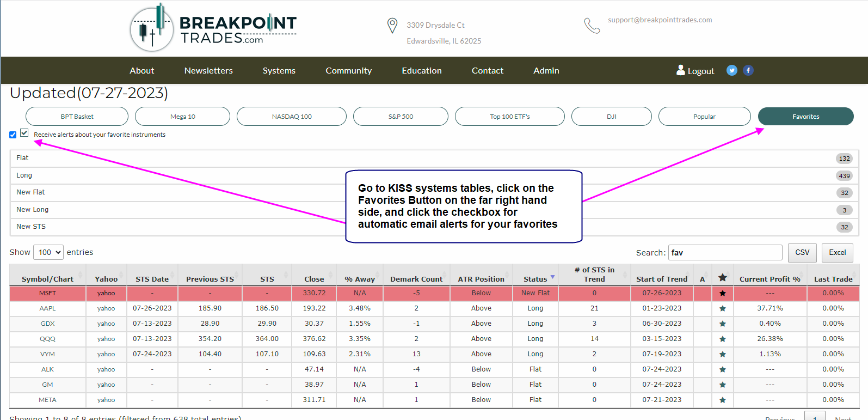Sort by Demark Count column
Viewport: 868px width, 420px height.
pyautogui.click(x=416, y=279)
